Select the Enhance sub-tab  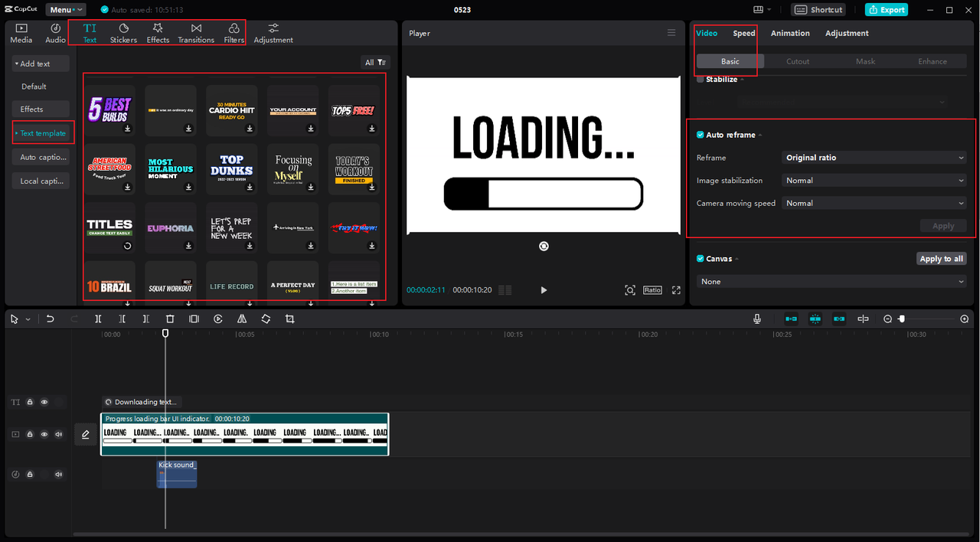point(933,61)
